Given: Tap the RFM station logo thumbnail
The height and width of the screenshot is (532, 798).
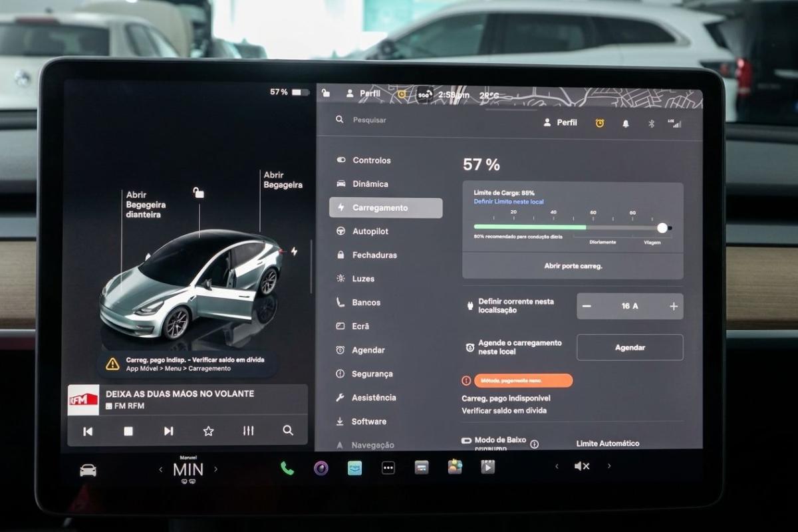Looking at the screenshot, I should click(84, 400).
